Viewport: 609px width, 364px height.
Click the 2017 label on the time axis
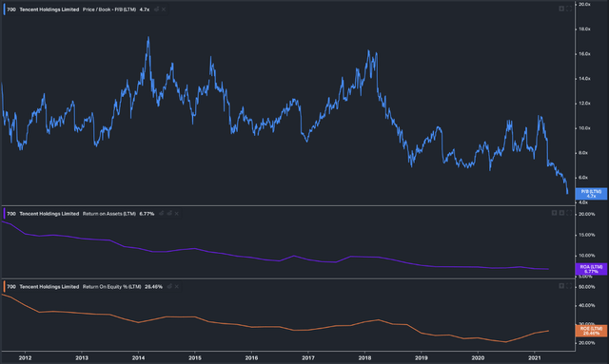click(x=308, y=357)
